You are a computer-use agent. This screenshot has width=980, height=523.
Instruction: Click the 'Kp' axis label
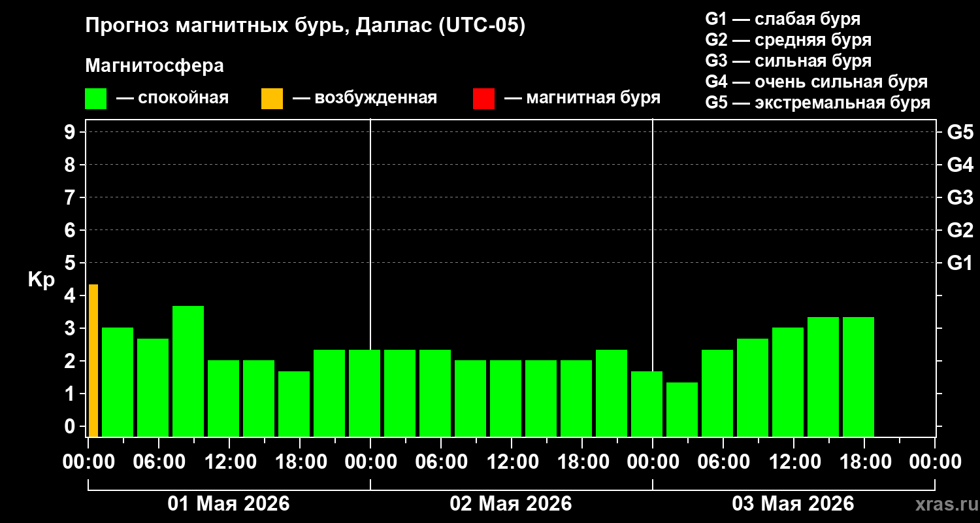(x=41, y=280)
